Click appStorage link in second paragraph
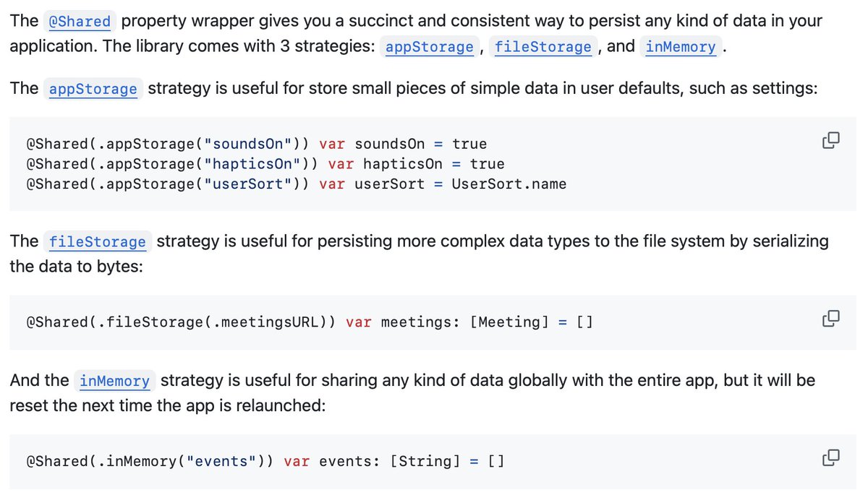The width and height of the screenshot is (868, 503). tap(93, 89)
